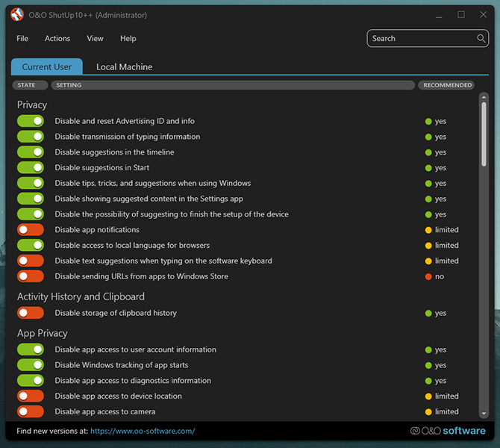Toggle finish setup of device suggestion switch

point(31,214)
